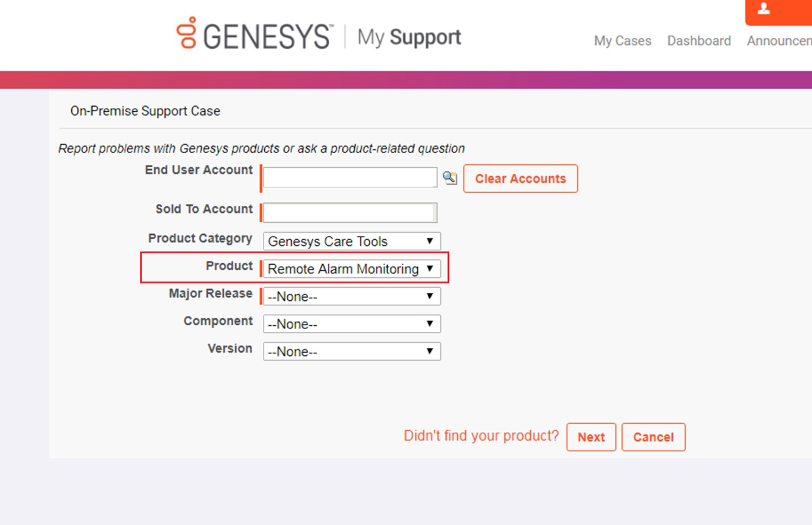Open the Dashboard menu item
Screen dimensions: 812x525
pyautogui.click(x=699, y=41)
